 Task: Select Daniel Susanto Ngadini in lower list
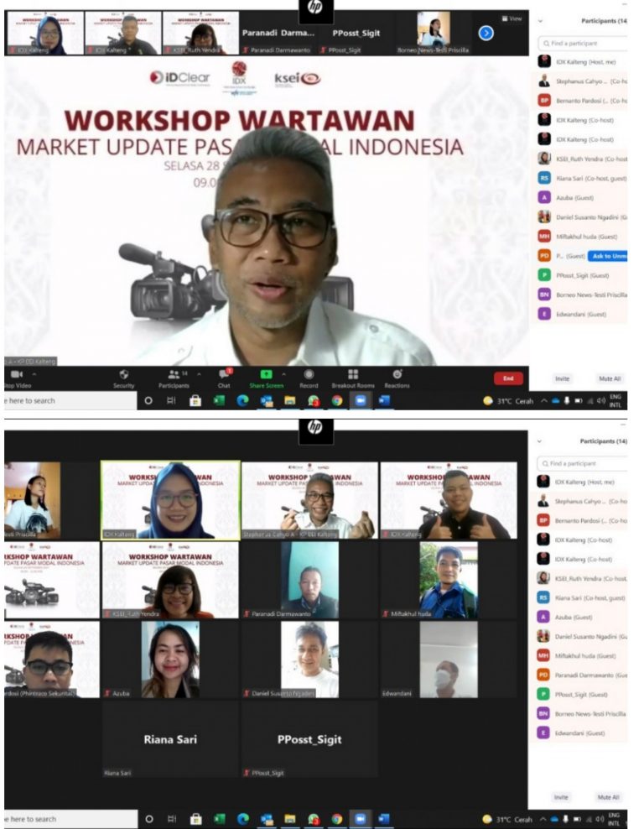(582, 637)
